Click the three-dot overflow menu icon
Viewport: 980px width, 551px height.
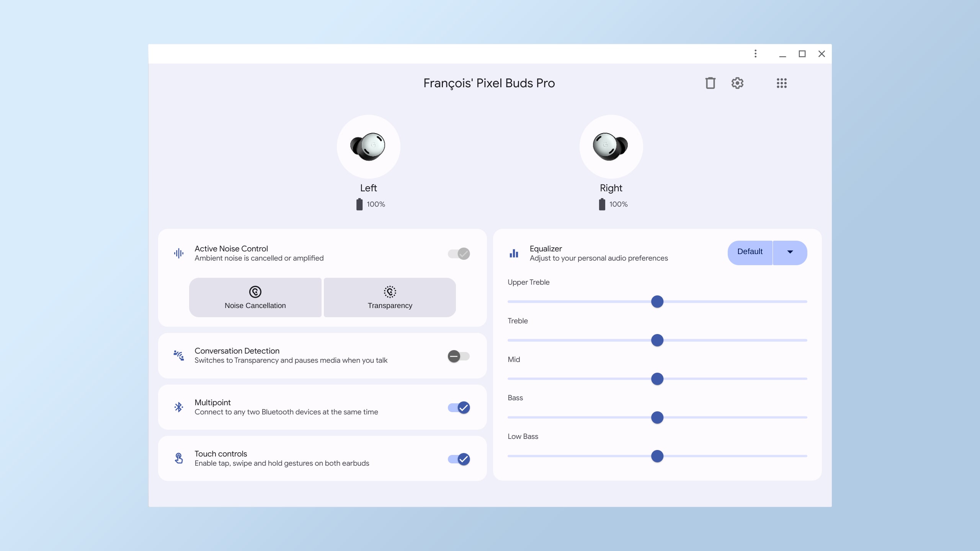point(755,54)
